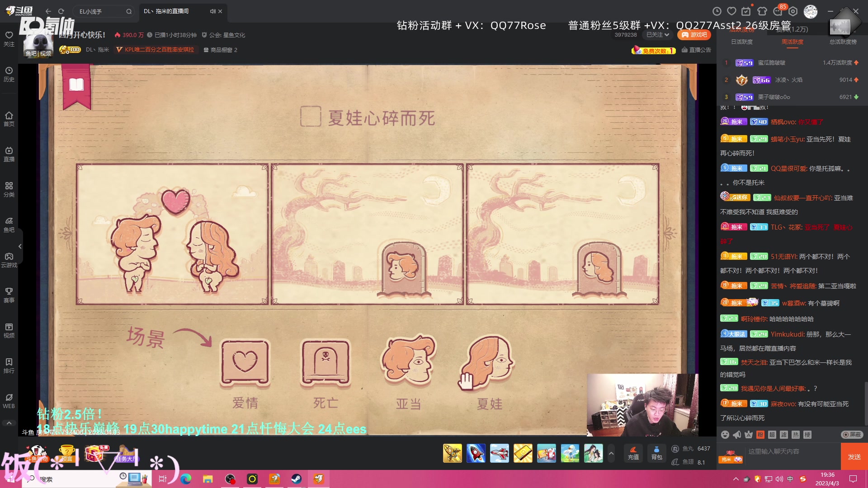868x488 pixels.
Task: Click second story panel with Adam's grave
Action: (x=367, y=234)
